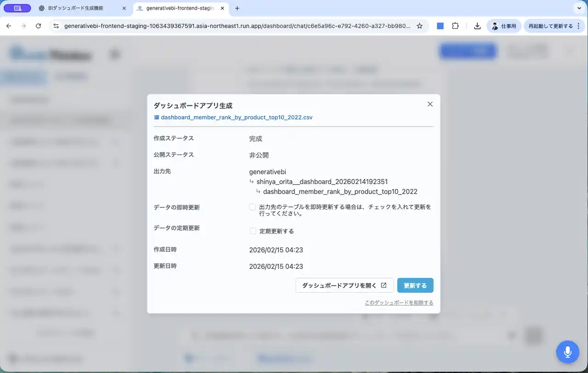Click the site information icon in address bar
This screenshot has height=373, width=588.
pos(56,26)
